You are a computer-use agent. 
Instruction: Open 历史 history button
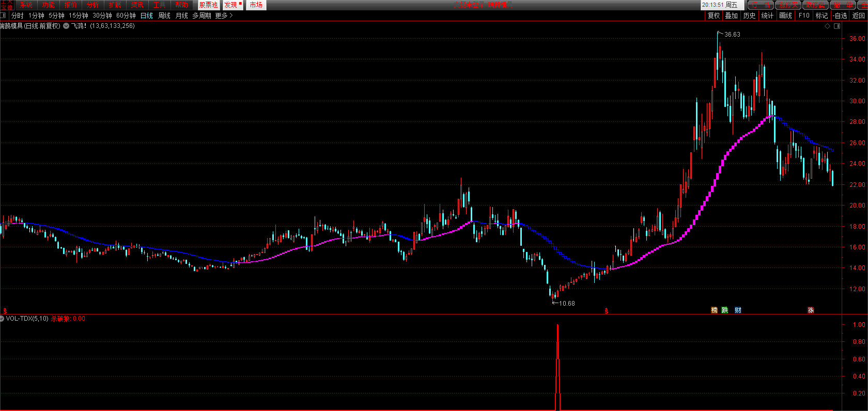click(749, 15)
